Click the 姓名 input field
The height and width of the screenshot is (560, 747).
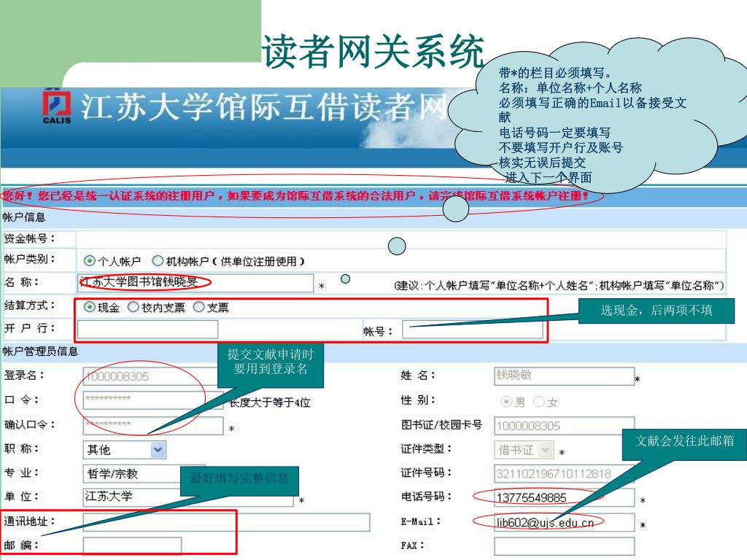coord(565,376)
